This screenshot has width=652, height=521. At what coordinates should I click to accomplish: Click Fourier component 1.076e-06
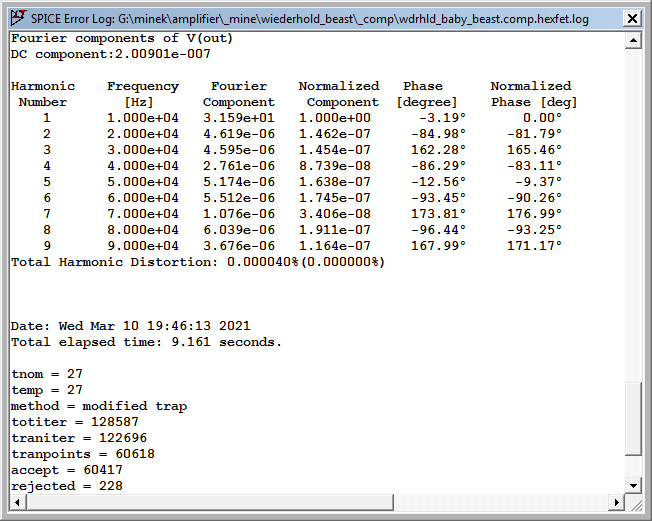click(239, 214)
